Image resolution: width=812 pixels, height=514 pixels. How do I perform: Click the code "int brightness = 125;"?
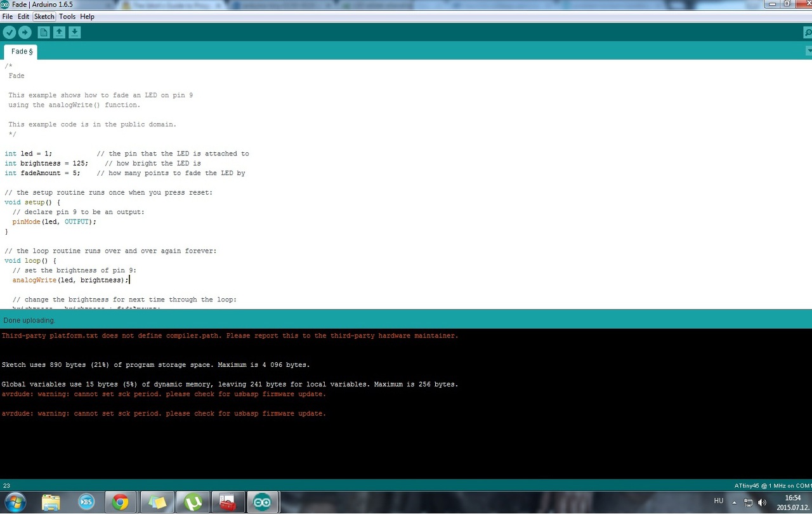(46, 163)
